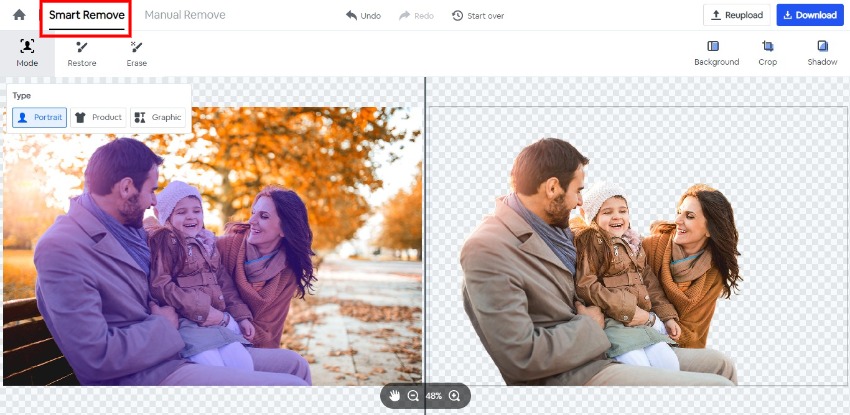Image resolution: width=850 pixels, height=415 pixels.
Task: Switch to Smart Remove tab
Action: coord(87,15)
